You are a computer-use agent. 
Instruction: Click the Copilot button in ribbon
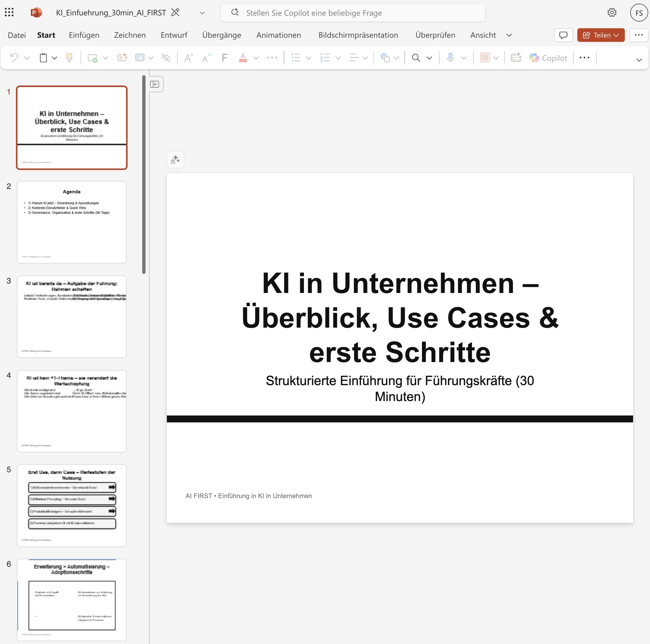point(548,58)
